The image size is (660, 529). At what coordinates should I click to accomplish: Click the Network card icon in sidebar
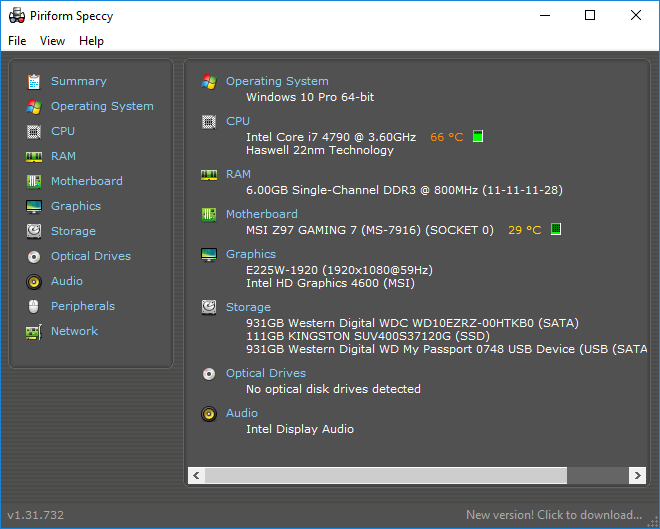tap(34, 332)
